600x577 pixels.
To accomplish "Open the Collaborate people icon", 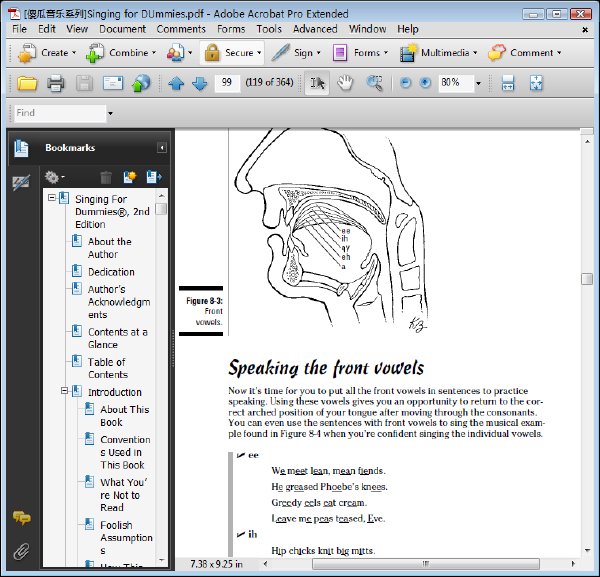I will click(x=176, y=53).
